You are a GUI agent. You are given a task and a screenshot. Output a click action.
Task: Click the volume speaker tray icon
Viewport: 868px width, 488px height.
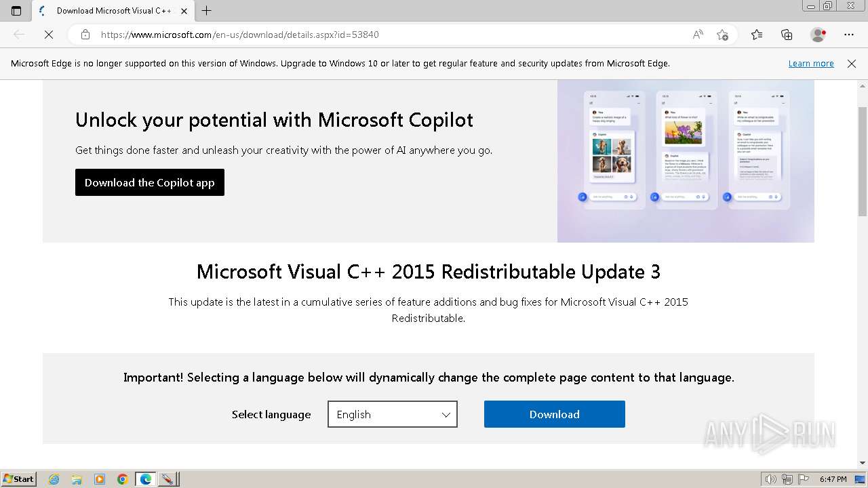click(x=770, y=479)
